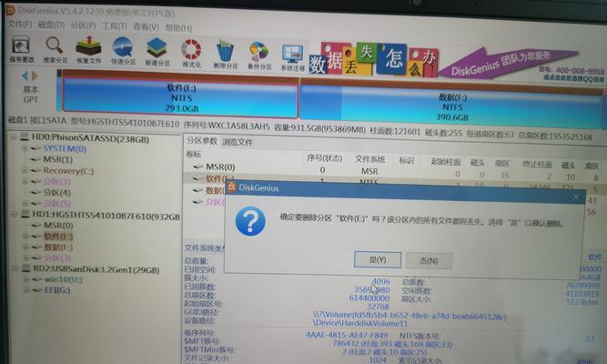Image resolution: width=607 pixels, height=364 pixels.
Task: Click the volume serial 4AAE-4815-AE47-E849
Action: click(347, 335)
